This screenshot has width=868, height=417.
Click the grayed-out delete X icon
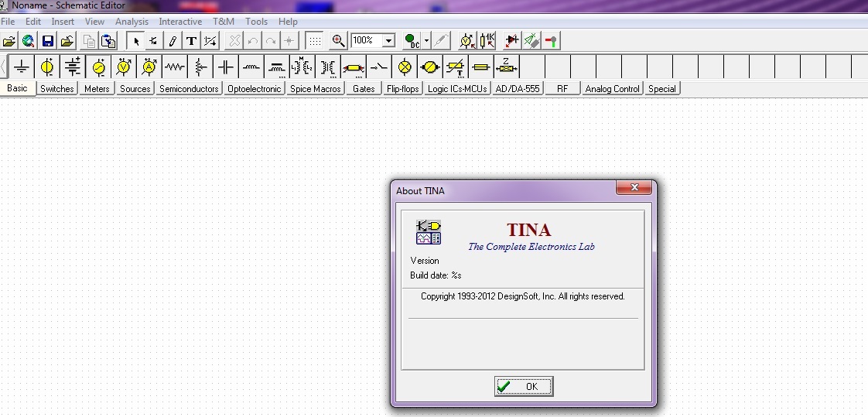234,40
